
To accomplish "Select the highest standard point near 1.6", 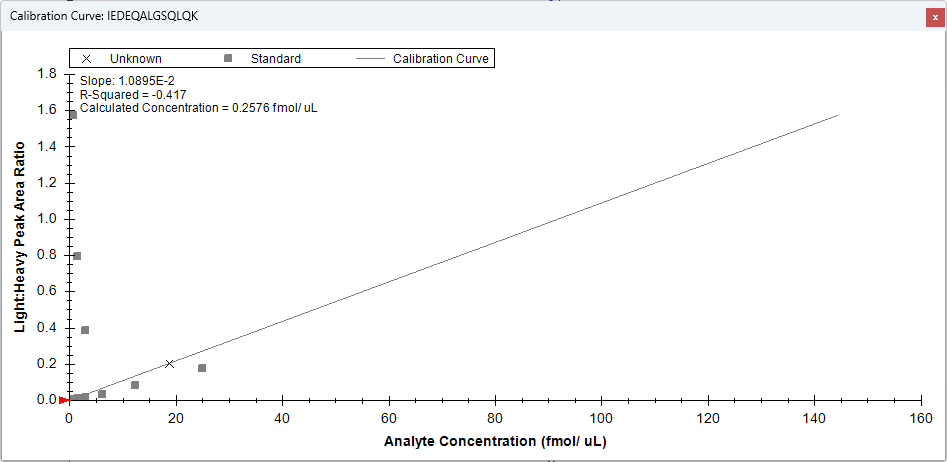I will tap(72, 115).
